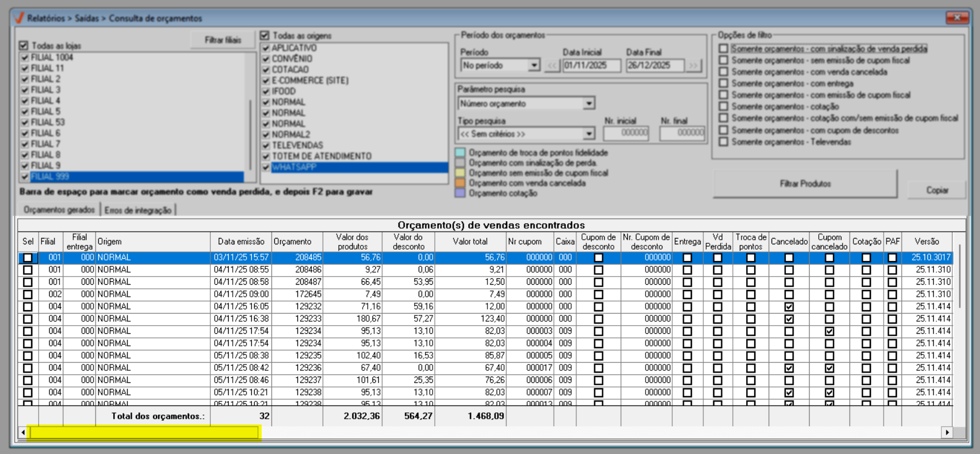
Task: Click the orange 'venda cancelada' legend swatch
Action: click(460, 183)
